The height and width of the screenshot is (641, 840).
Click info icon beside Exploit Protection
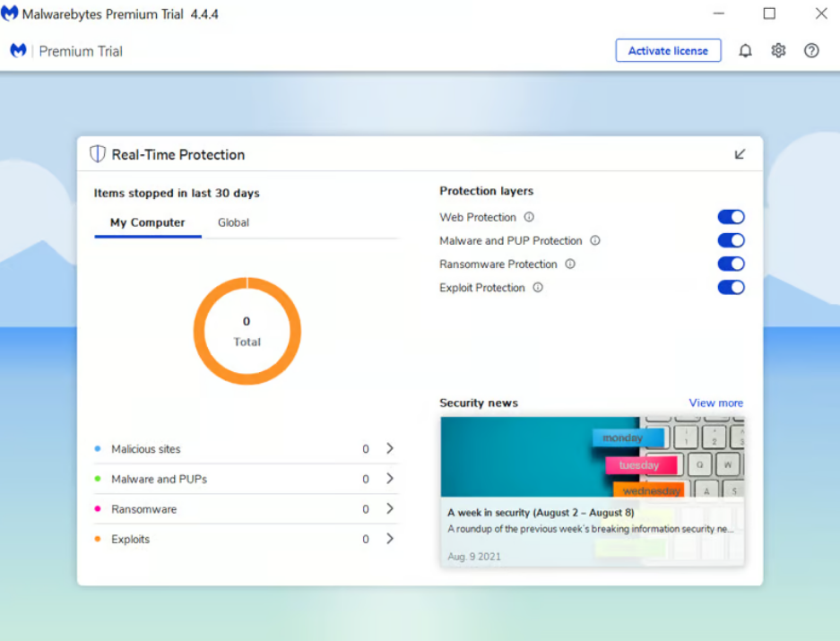click(x=538, y=288)
